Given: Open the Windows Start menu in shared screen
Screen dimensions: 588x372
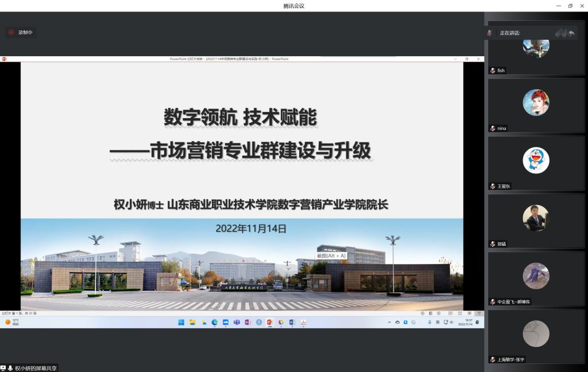Looking at the screenshot, I should coord(181,322).
